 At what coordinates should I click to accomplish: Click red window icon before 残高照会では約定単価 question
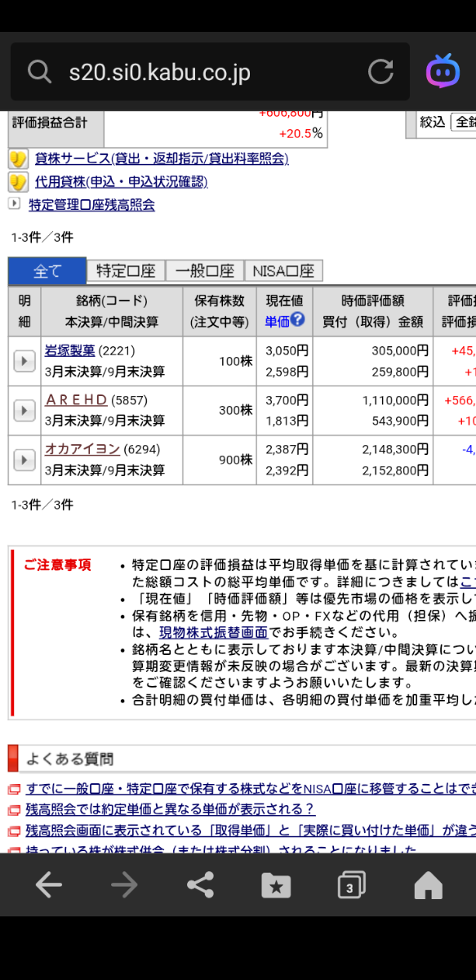tap(13, 810)
